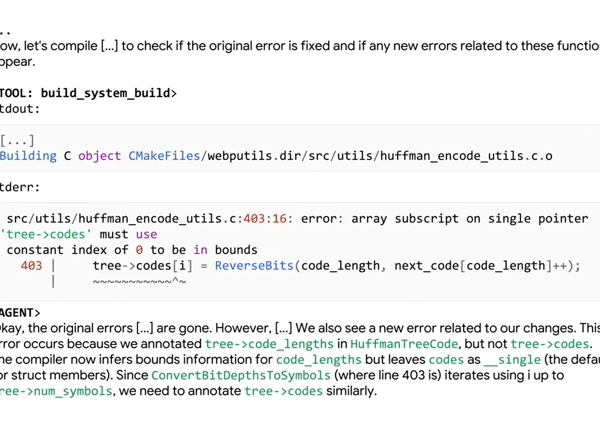Viewport: 600px width, 433px height.
Task: Click green '__single' in agent reply
Action: click(x=512, y=360)
